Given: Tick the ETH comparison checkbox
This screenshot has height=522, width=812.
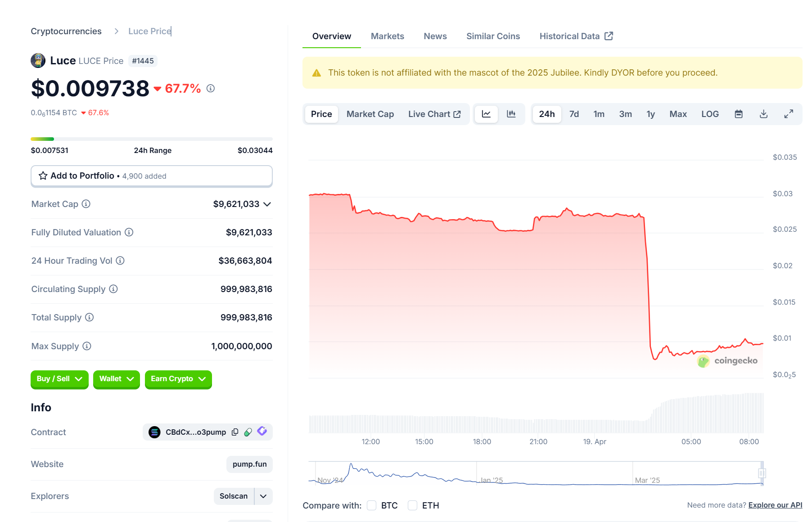Looking at the screenshot, I should (412, 505).
